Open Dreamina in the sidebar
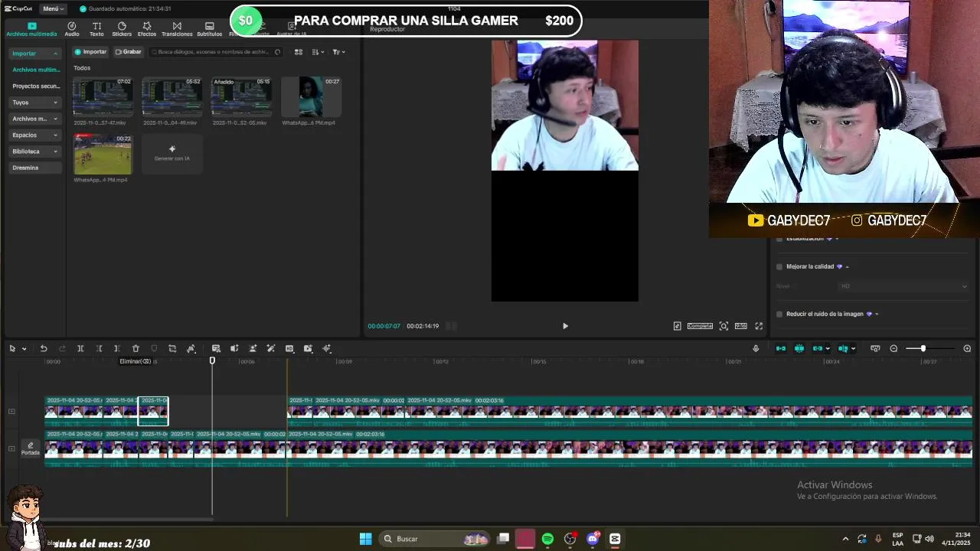The width and height of the screenshot is (980, 551). click(x=34, y=168)
